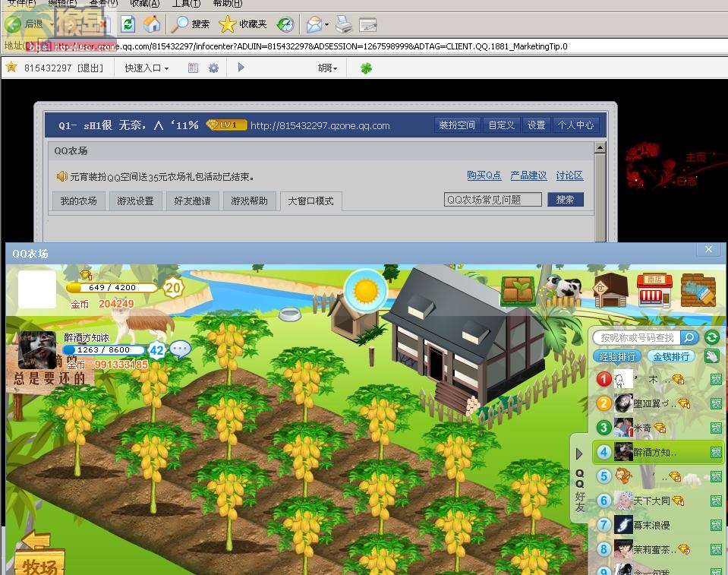728x575 pixels.
Task: Open the decoration paintbrush wall icon
Action: click(x=698, y=290)
